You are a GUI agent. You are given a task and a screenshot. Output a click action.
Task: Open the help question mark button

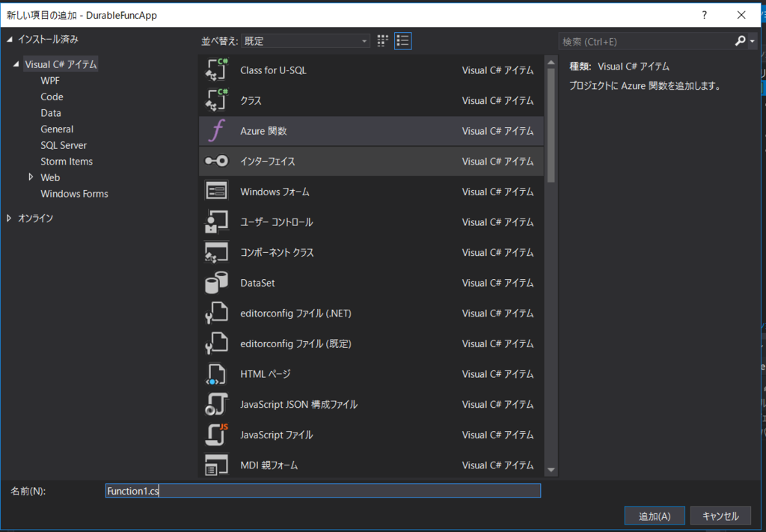tap(704, 15)
